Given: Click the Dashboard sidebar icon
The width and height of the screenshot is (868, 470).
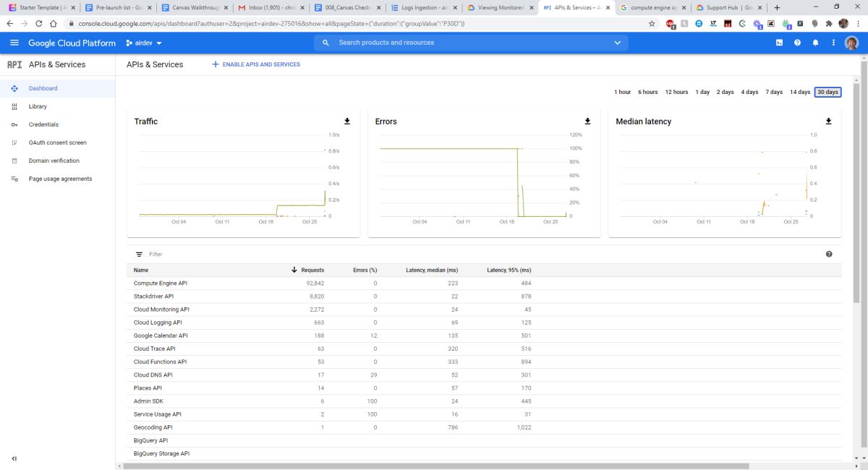Looking at the screenshot, I should (x=14, y=88).
